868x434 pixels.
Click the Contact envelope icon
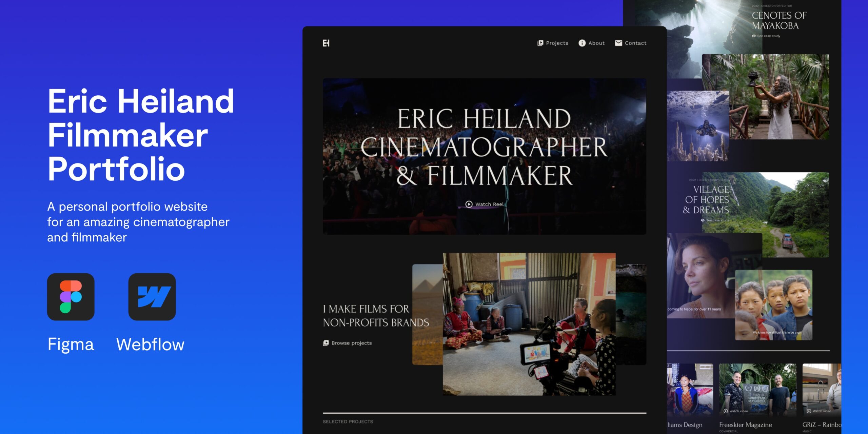pyautogui.click(x=618, y=43)
